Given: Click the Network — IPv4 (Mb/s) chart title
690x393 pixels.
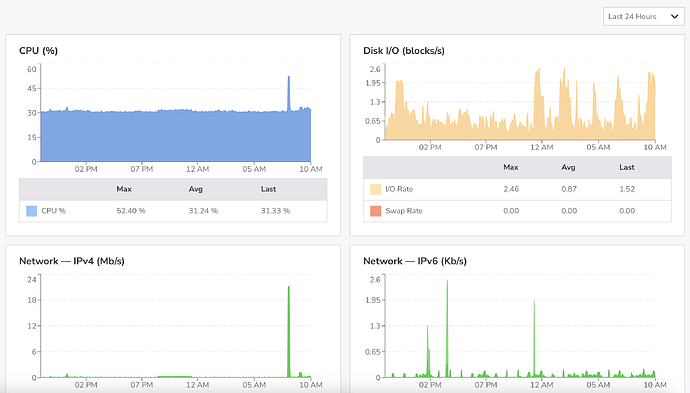Looking at the screenshot, I should [x=72, y=261].
